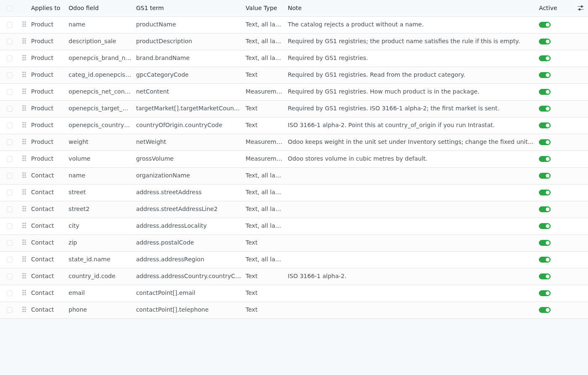
Task: Turn off Active toggle for contactPoint[].email
Action: (x=545, y=293)
